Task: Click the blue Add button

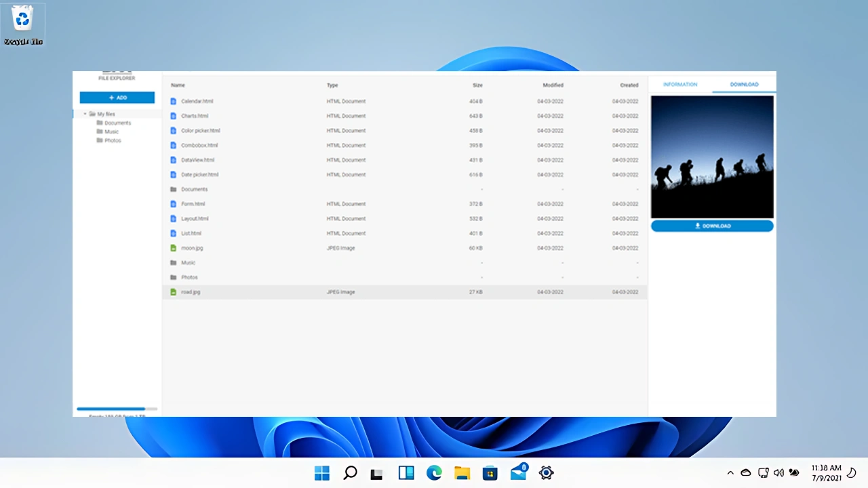Action: click(x=117, y=98)
